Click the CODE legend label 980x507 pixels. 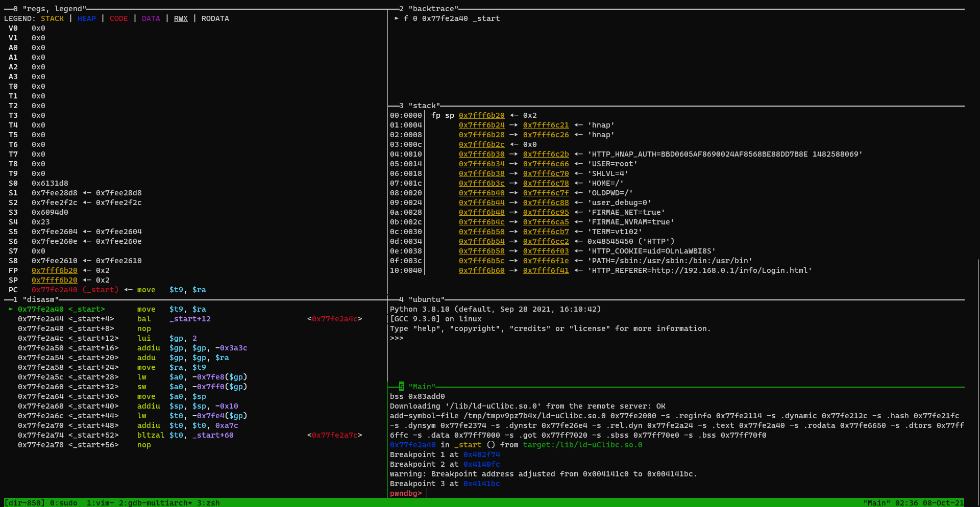pos(119,18)
